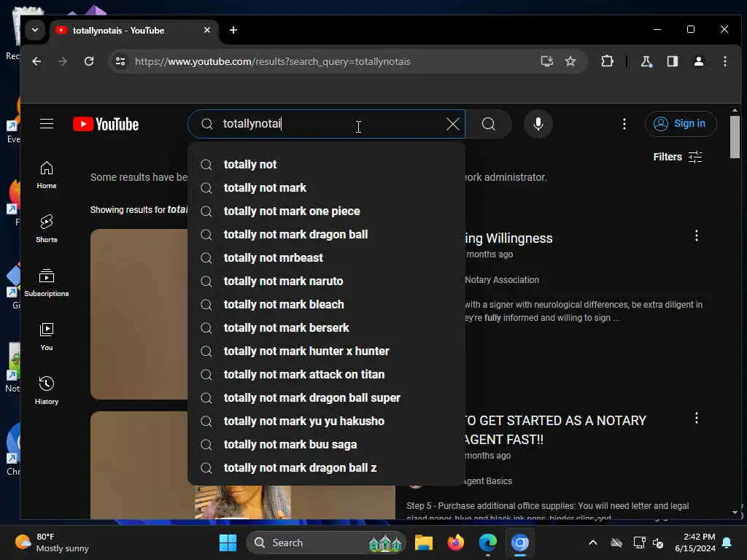
Task: Toggle the browser side panel
Action: pyautogui.click(x=672, y=61)
